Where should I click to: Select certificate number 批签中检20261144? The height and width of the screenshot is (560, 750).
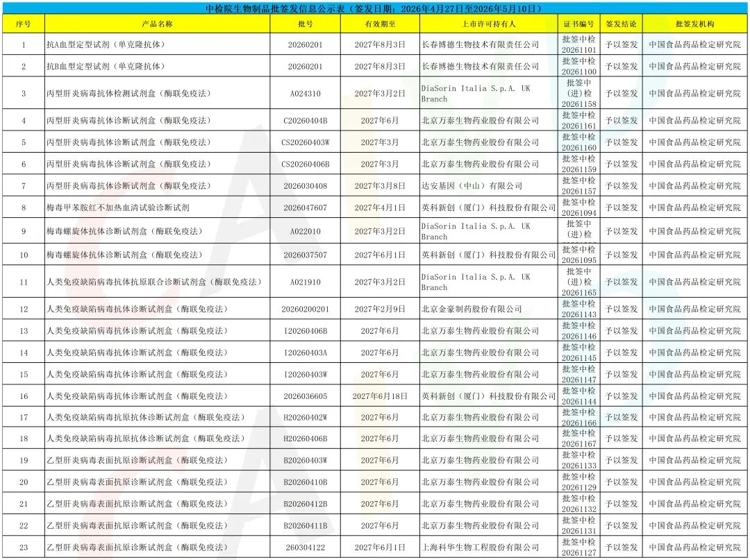578,396
